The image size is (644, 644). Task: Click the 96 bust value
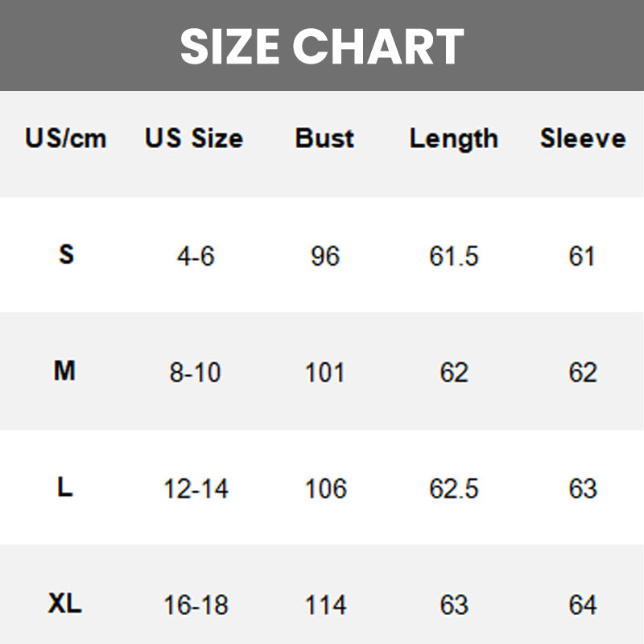(x=324, y=257)
